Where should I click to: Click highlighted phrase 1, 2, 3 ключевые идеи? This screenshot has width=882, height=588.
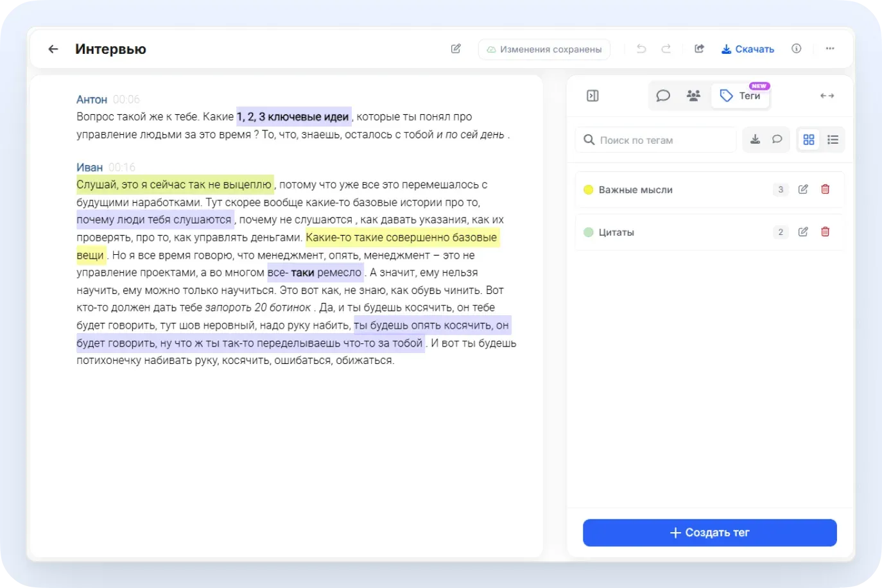[293, 117]
